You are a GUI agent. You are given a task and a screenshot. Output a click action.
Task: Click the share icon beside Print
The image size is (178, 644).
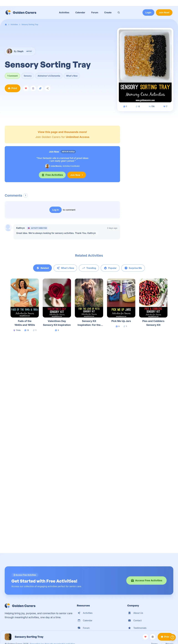(x=48, y=88)
